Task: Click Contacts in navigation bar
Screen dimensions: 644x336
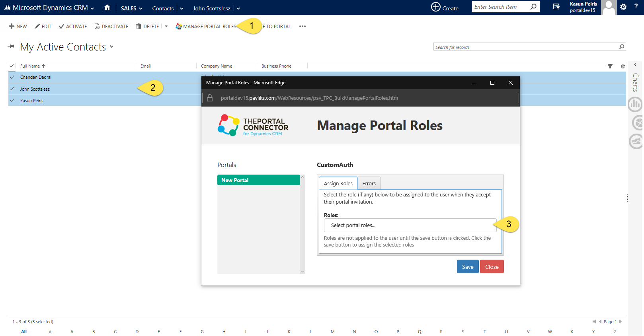Action: (x=163, y=8)
